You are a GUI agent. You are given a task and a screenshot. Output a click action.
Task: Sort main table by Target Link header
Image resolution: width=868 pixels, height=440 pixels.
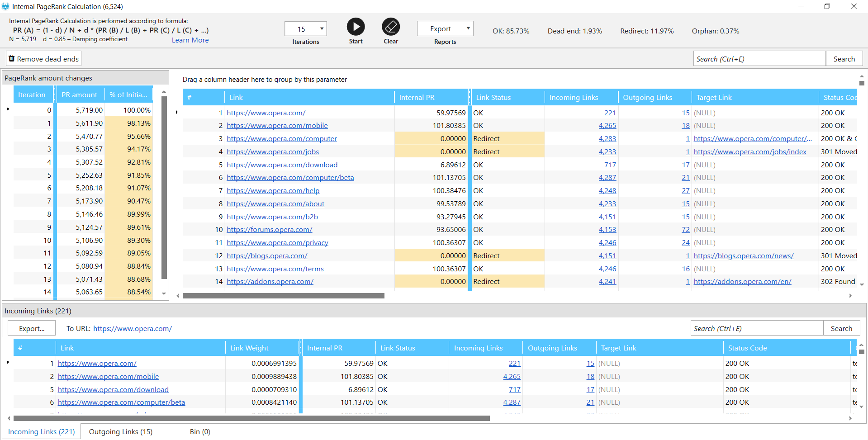click(x=755, y=97)
